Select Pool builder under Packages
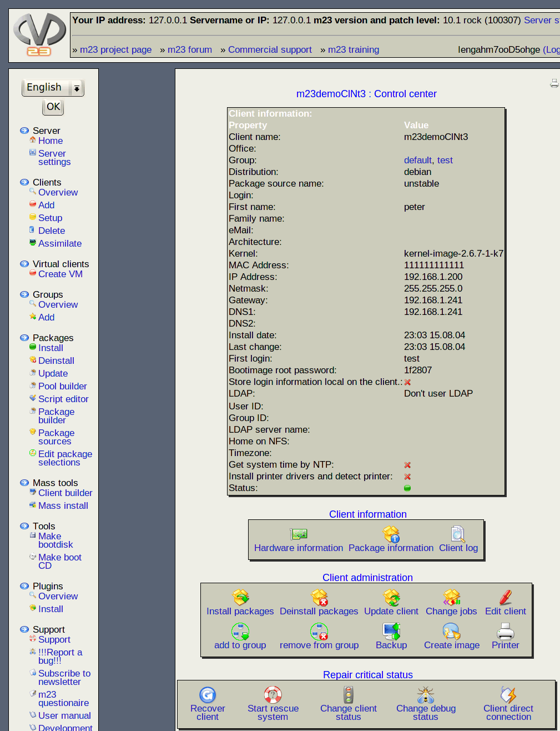Image resolution: width=560 pixels, height=731 pixels. [62, 386]
